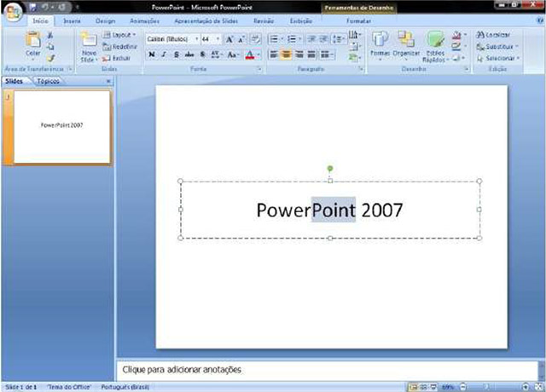Open the Formatar drawing tools tab
This screenshot has width=546, height=392.
(358, 20)
